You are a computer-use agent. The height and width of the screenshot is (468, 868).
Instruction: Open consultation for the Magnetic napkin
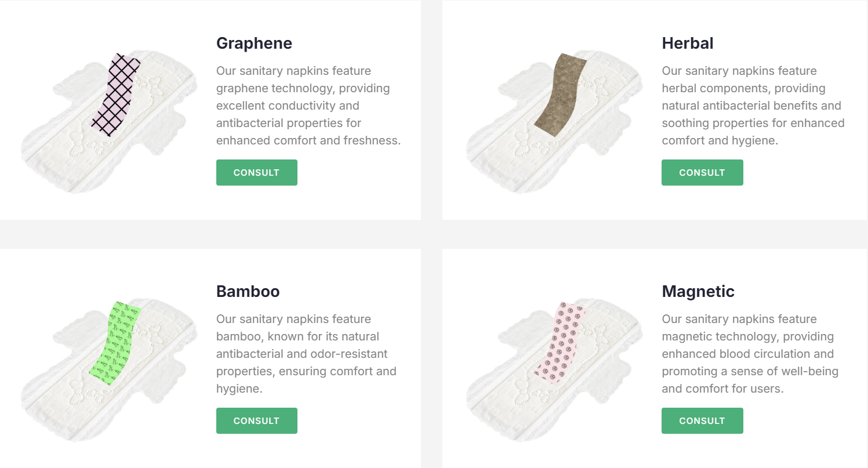(702, 420)
